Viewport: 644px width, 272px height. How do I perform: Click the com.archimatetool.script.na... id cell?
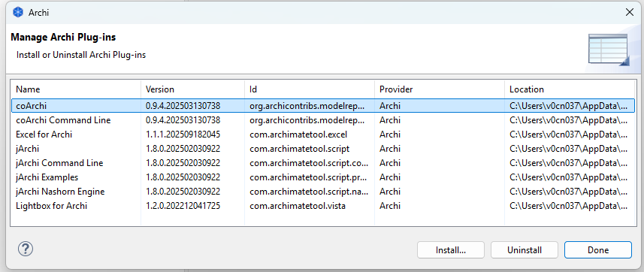pyautogui.click(x=308, y=192)
